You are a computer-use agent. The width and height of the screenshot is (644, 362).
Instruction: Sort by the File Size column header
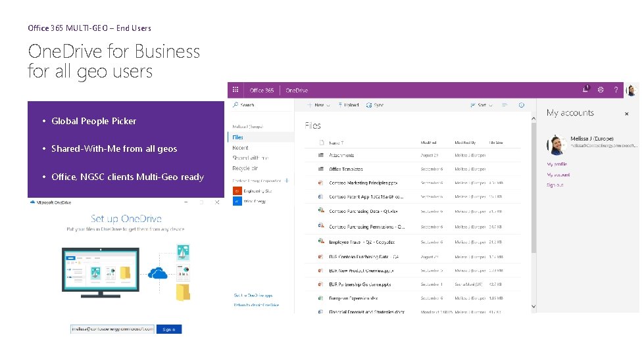[496, 143]
